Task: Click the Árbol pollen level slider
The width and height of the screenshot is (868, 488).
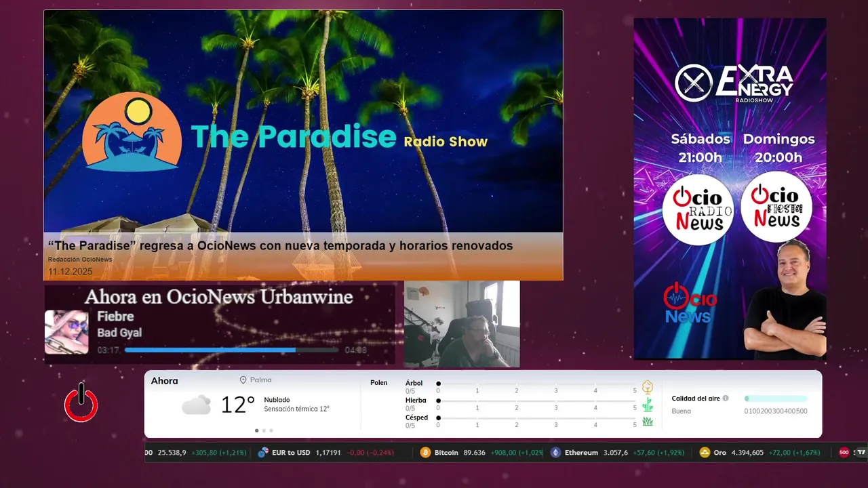Action: 536,384
